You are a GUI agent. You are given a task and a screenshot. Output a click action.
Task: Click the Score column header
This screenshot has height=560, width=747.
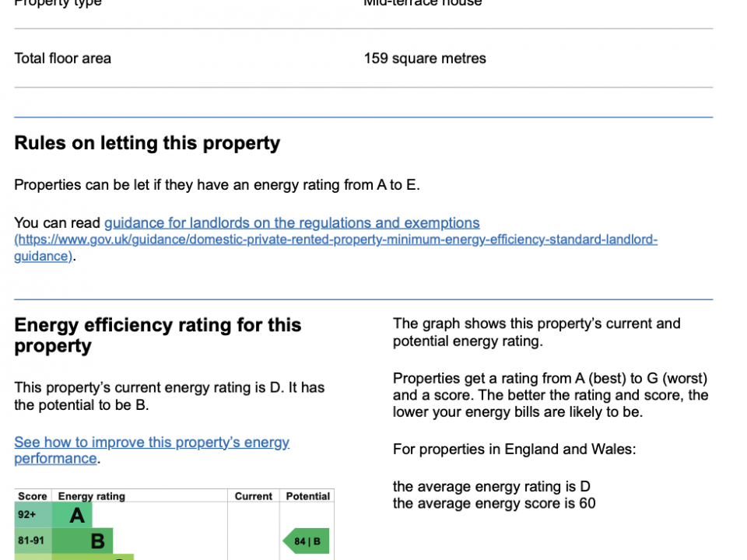pos(33,496)
